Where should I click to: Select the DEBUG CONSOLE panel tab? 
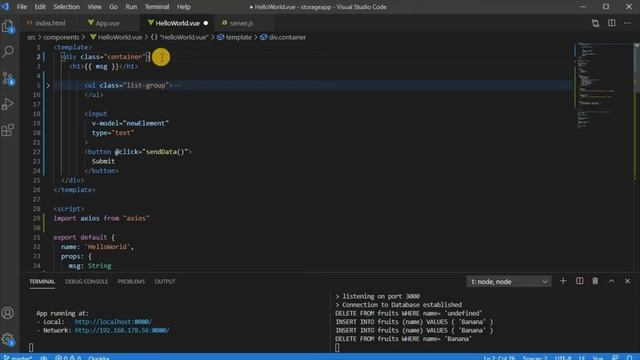(87, 282)
